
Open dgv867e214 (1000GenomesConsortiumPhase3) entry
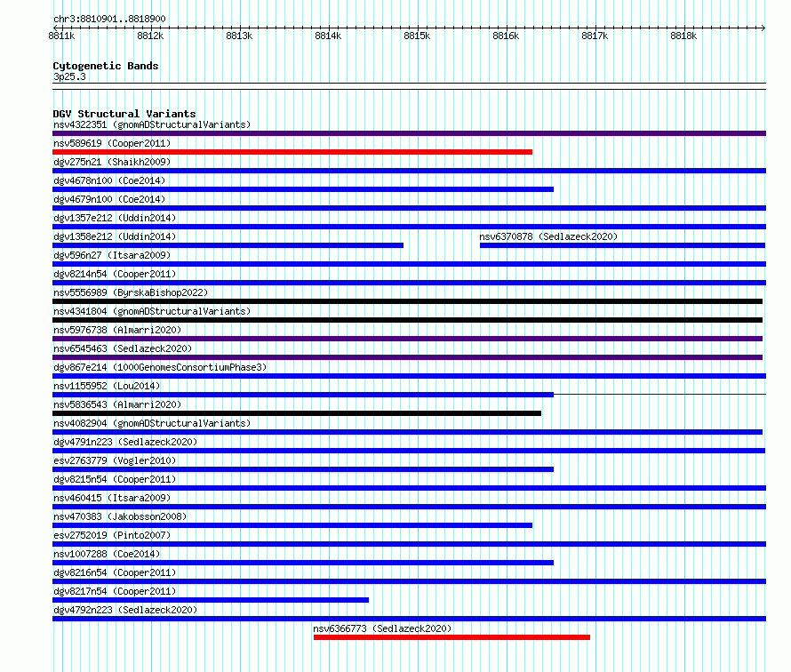(x=160, y=367)
